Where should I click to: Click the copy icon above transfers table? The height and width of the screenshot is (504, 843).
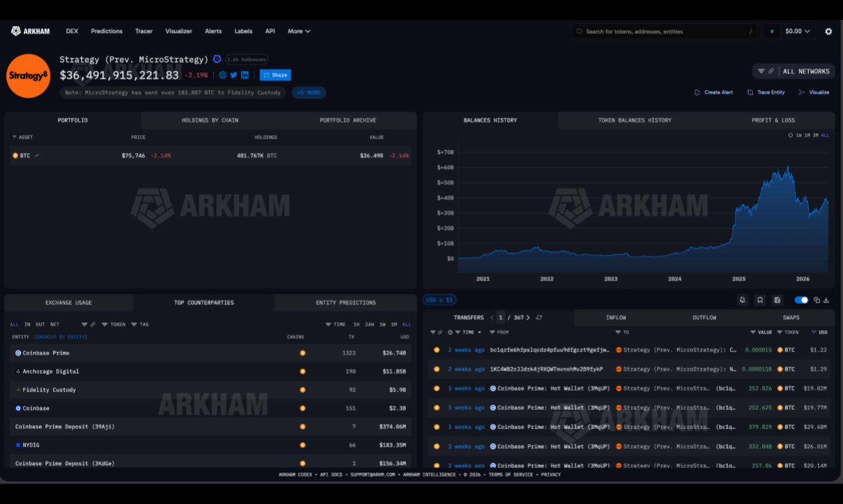point(817,300)
